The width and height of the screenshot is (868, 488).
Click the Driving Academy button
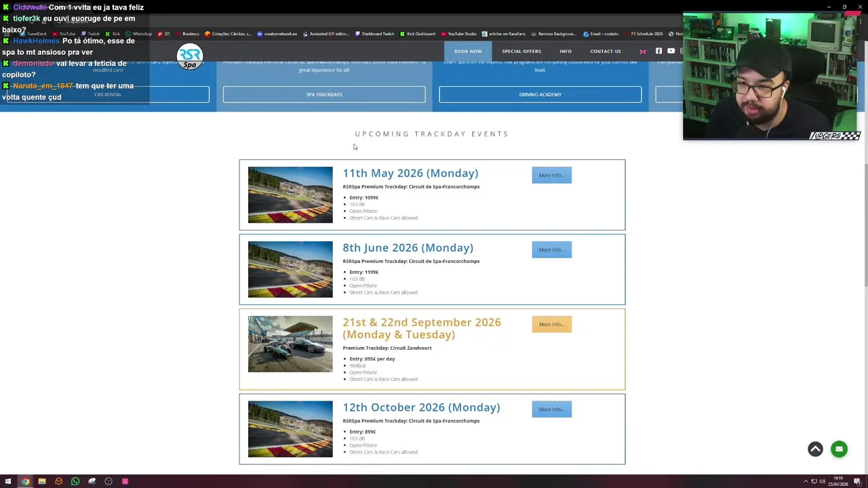[x=540, y=94]
